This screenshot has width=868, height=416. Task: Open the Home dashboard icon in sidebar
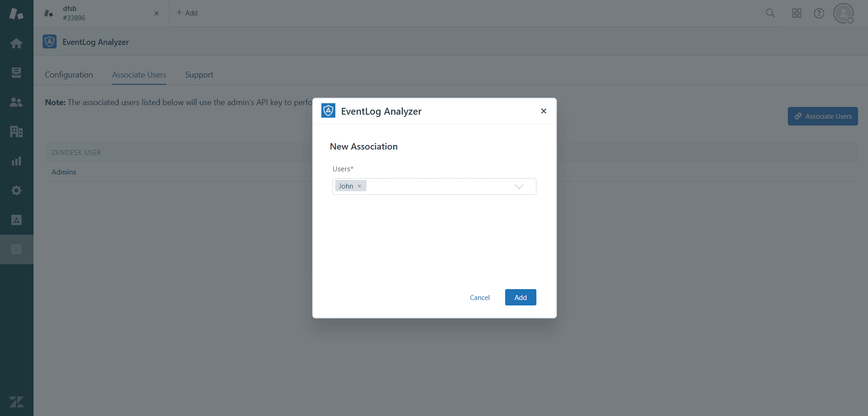(16, 43)
